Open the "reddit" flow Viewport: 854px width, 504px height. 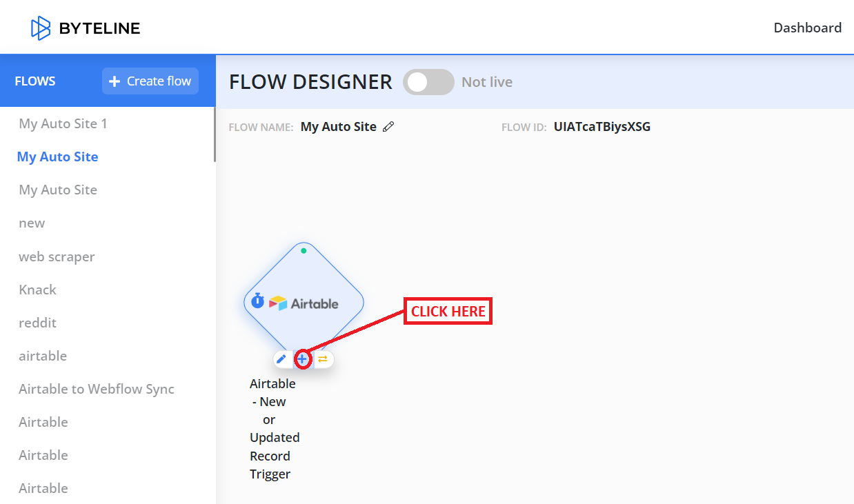[x=38, y=323]
